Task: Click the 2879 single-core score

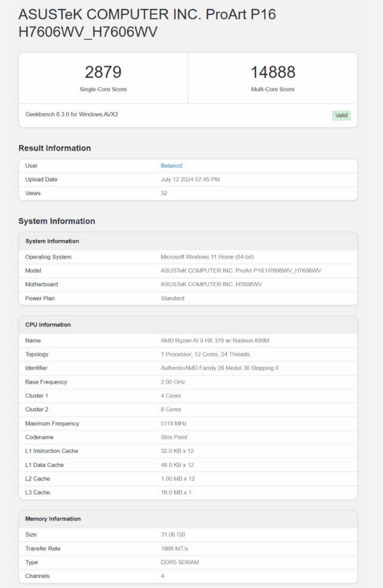Action: (x=103, y=72)
